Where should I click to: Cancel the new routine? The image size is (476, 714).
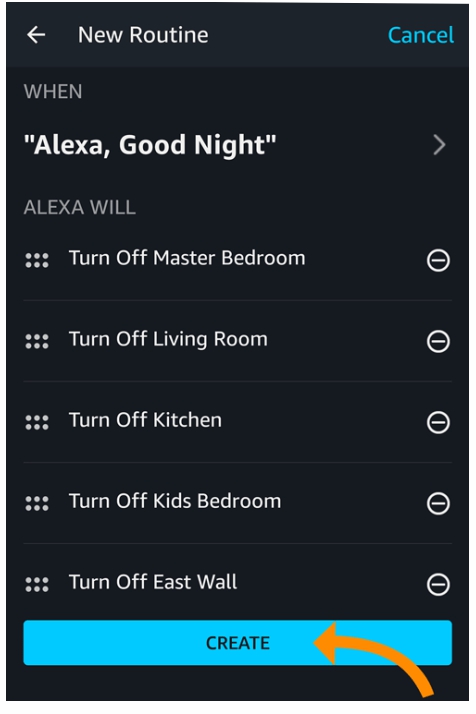tap(421, 35)
